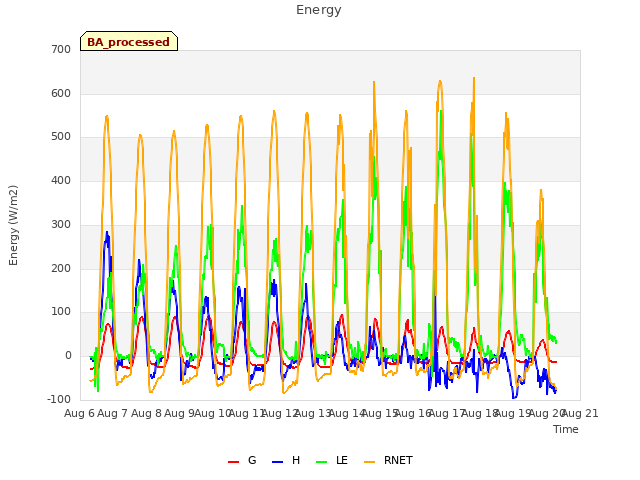This screenshot has width=640, height=480.
Task: Select the RNET legend label
Action: tap(398, 460)
